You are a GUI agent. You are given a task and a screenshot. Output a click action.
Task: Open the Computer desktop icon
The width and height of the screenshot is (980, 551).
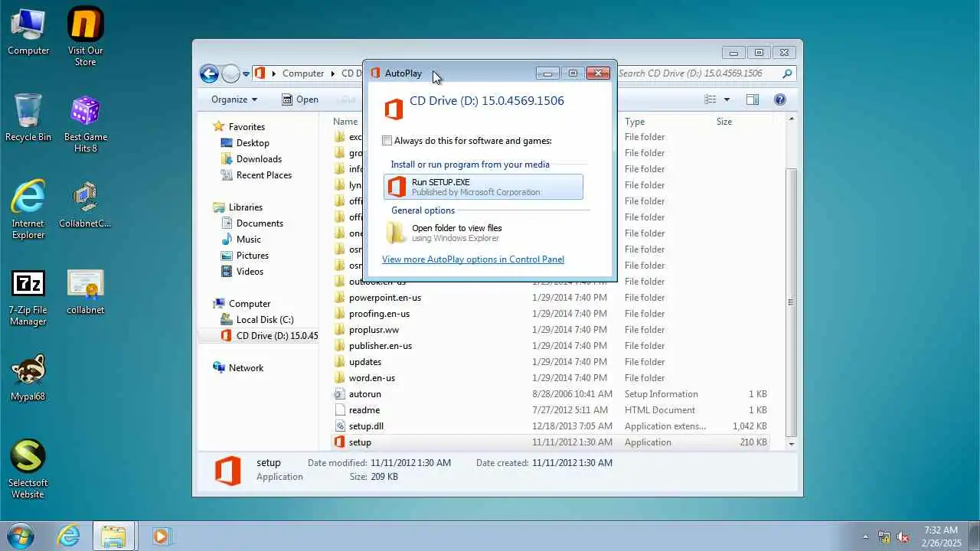[28, 32]
